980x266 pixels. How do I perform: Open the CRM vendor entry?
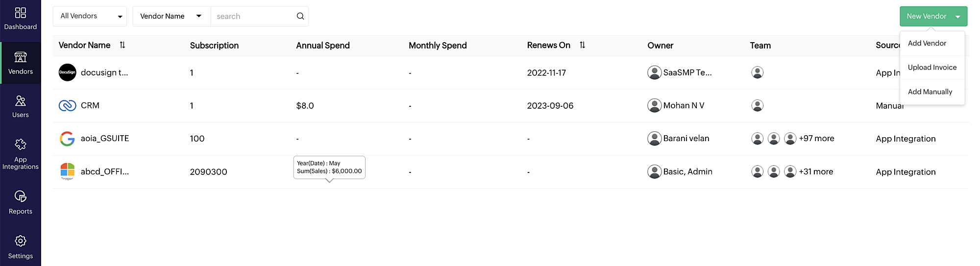(90, 105)
